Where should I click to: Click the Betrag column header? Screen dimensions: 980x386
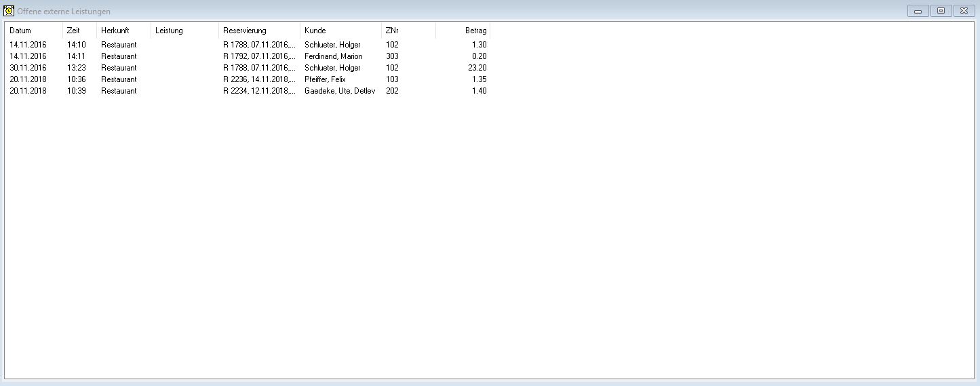[x=463, y=31]
